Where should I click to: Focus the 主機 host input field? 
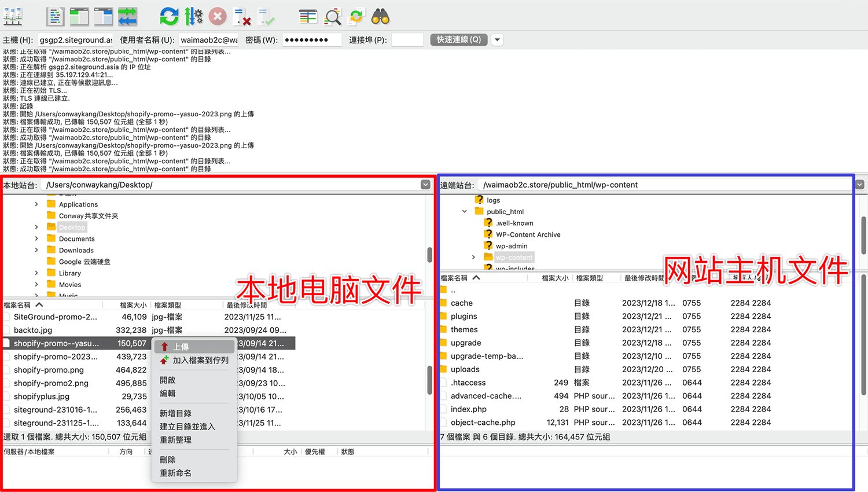pos(76,40)
